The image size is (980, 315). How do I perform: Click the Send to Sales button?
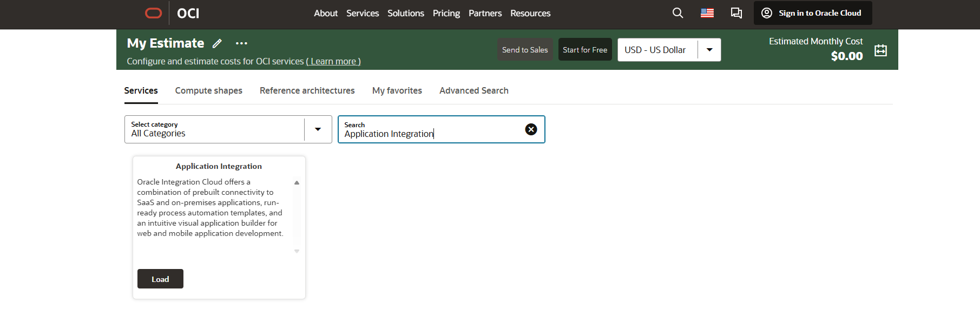point(524,50)
